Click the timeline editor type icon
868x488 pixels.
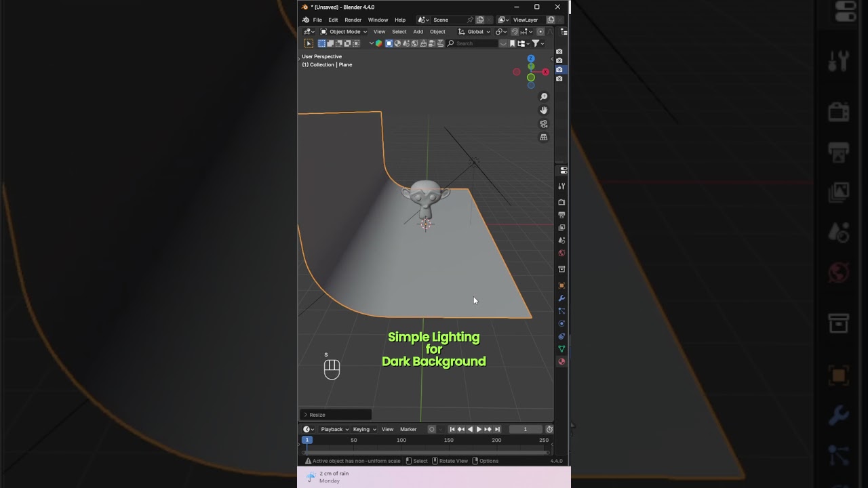pos(308,429)
